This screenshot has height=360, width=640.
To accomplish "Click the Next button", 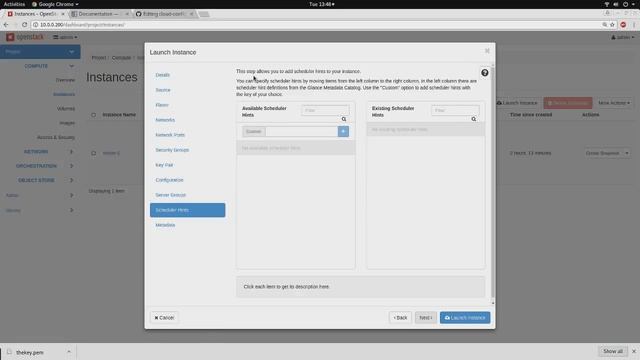I will point(425,318).
